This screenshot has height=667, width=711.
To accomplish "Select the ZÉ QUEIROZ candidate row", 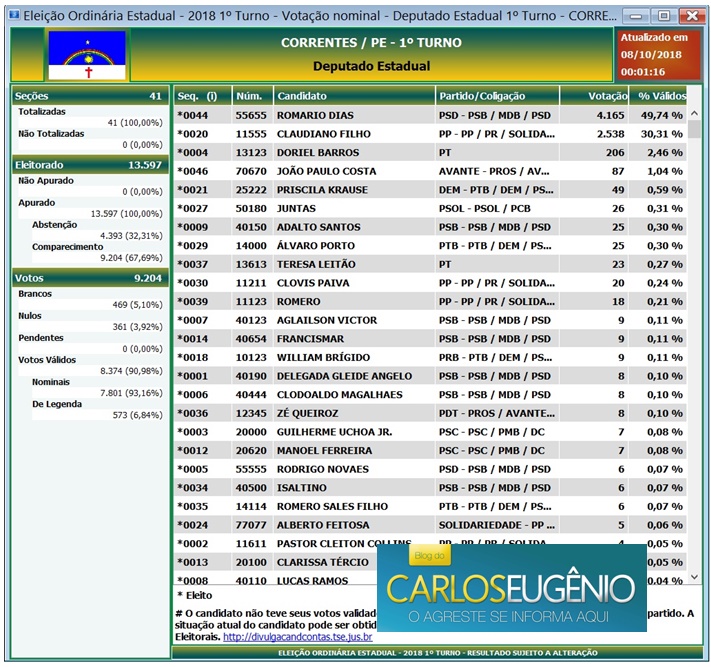I will pos(430,413).
